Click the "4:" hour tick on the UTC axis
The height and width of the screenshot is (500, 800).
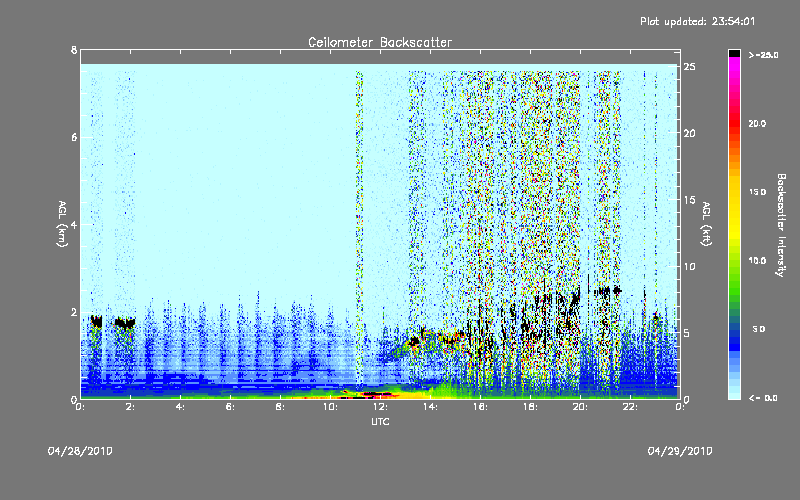(x=181, y=407)
